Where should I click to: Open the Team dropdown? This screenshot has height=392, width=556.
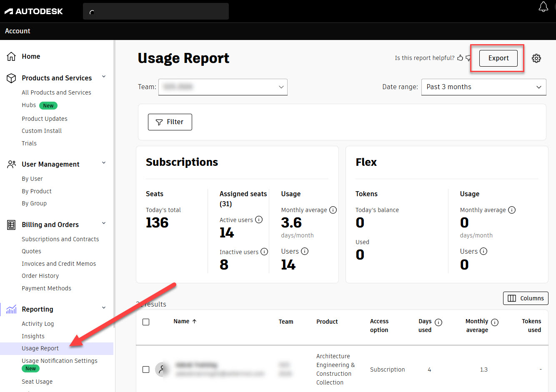click(223, 87)
